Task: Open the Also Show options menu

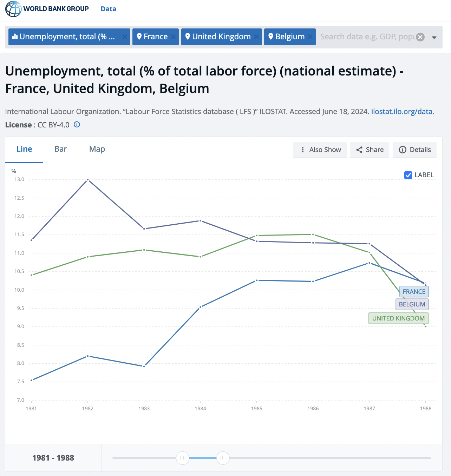Action: [320, 150]
